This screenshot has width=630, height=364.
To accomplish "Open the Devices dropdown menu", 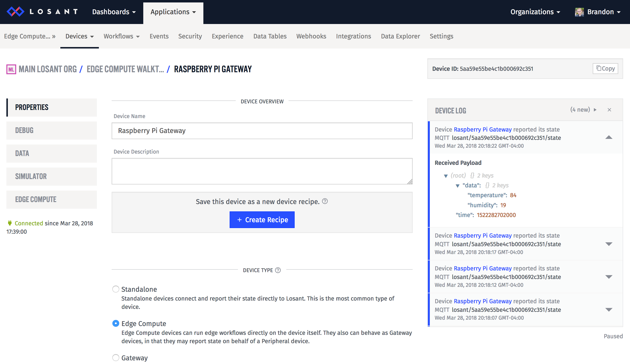I will (79, 36).
